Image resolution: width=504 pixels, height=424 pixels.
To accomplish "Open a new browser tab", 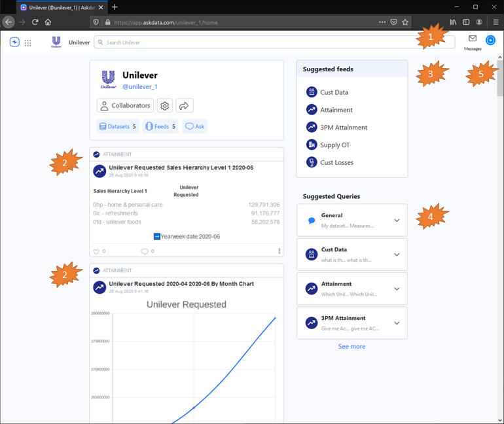I will [115, 7].
